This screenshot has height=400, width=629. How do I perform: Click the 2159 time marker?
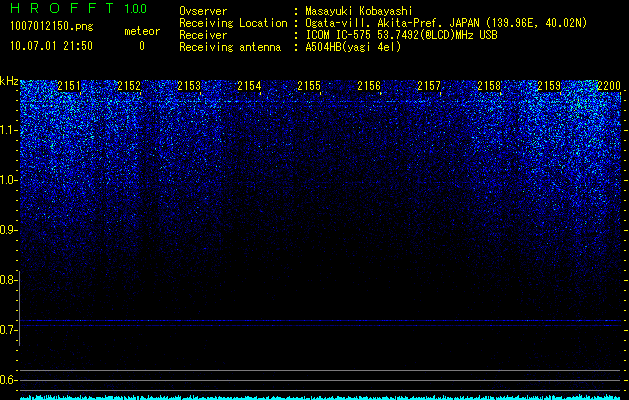pos(549,86)
